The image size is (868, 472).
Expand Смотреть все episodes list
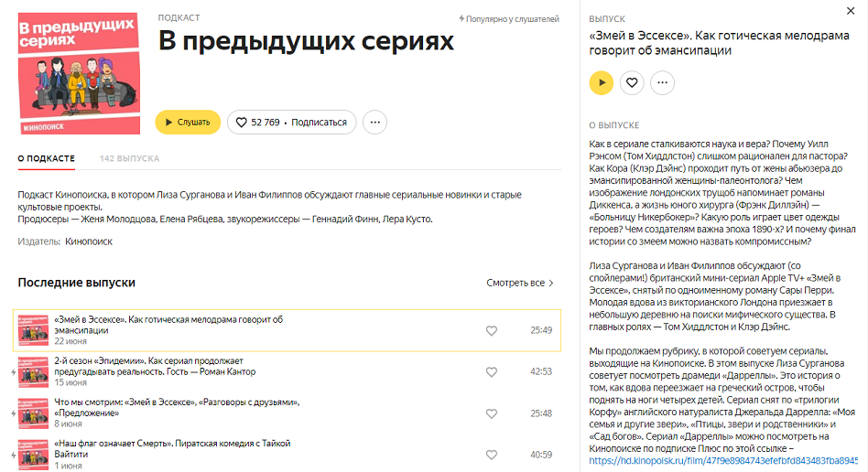(x=520, y=283)
